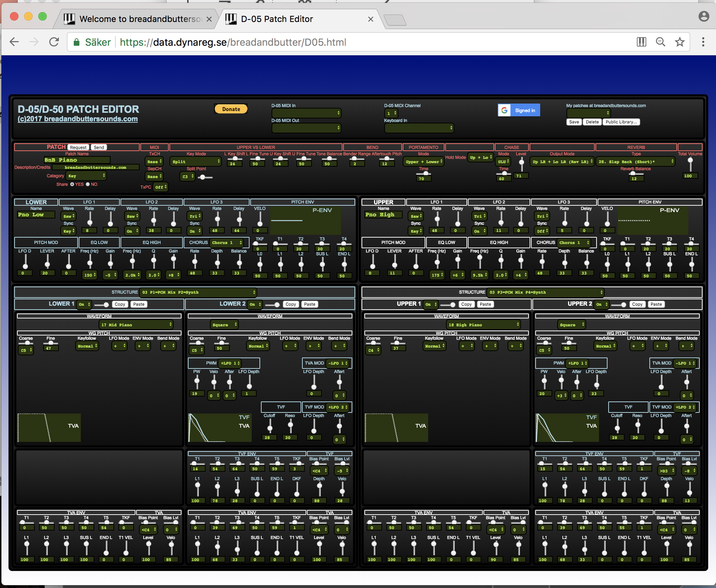Toggle the LOWER 1 partial on/off switch
This screenshot has width=716, height=588.
point(102,305)
